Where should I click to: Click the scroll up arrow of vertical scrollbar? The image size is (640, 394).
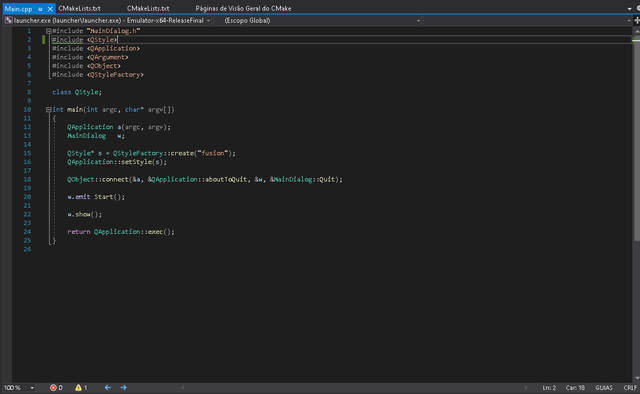pyautogui.click(x=636, y=31)
